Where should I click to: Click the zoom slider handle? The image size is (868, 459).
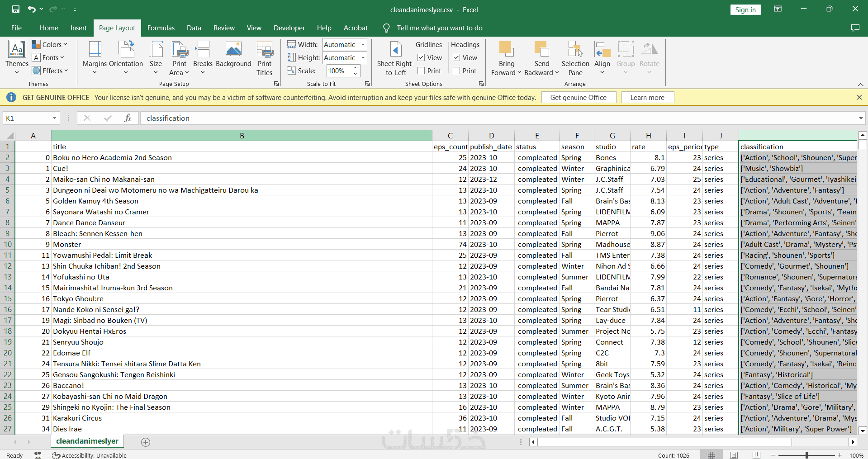pos(806,455)
